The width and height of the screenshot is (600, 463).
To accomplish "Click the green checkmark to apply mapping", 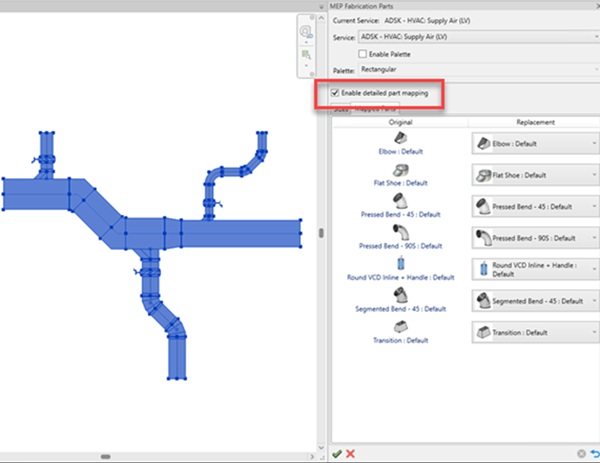I will 337,454.
